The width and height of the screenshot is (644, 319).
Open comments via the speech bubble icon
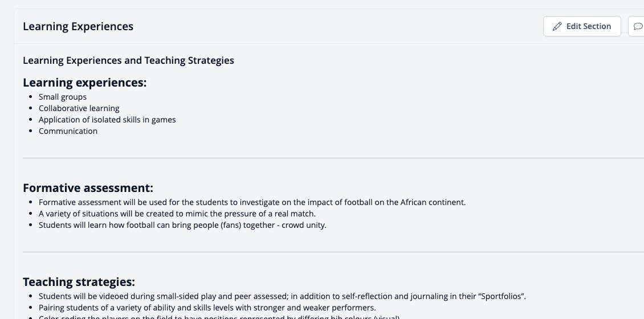pyautogui.click(x=637, y=26)
